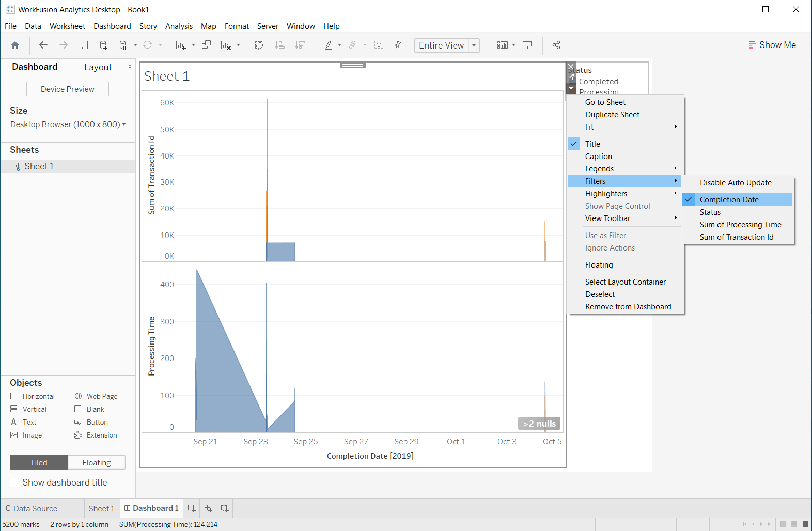This screenshot has width=812, height=531.
Task: Click the sheet's top drag handle
Action: coord(353,65)
